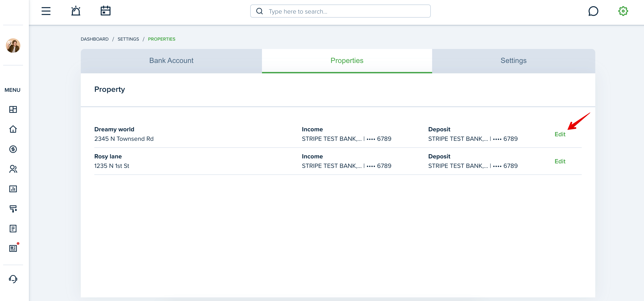644x301 pixels.
Task: Click Dreamy world Income bank account text
Action: tap(347, 139)
